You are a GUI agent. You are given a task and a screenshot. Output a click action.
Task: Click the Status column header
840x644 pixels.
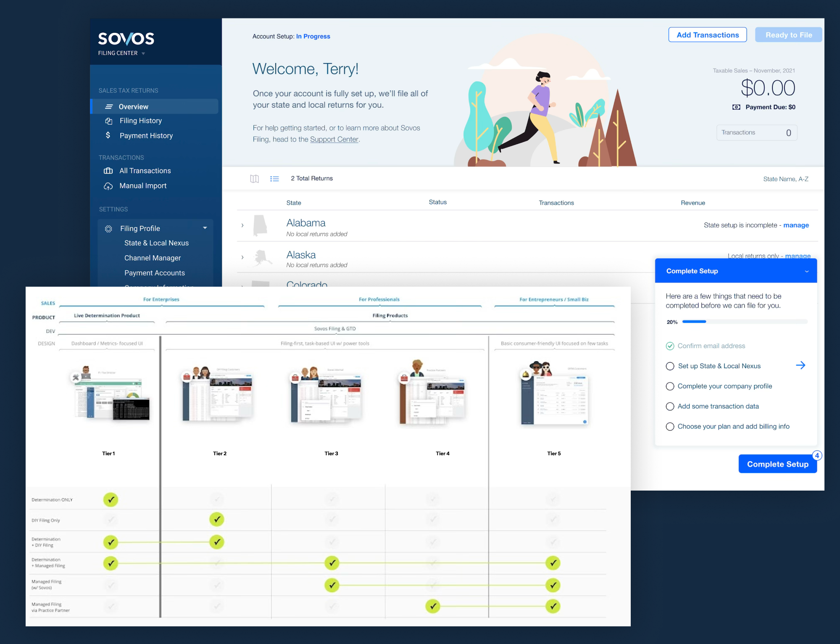pos(437,202)
